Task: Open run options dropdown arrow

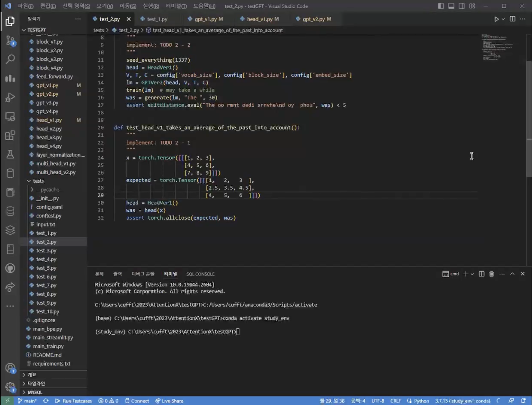Action: (503, 19)
